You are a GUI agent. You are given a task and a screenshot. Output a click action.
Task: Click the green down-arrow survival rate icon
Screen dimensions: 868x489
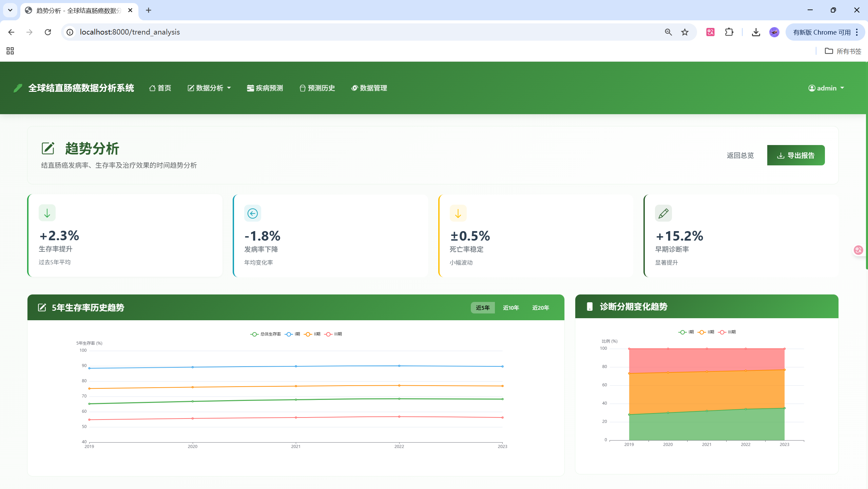point(47,213)
